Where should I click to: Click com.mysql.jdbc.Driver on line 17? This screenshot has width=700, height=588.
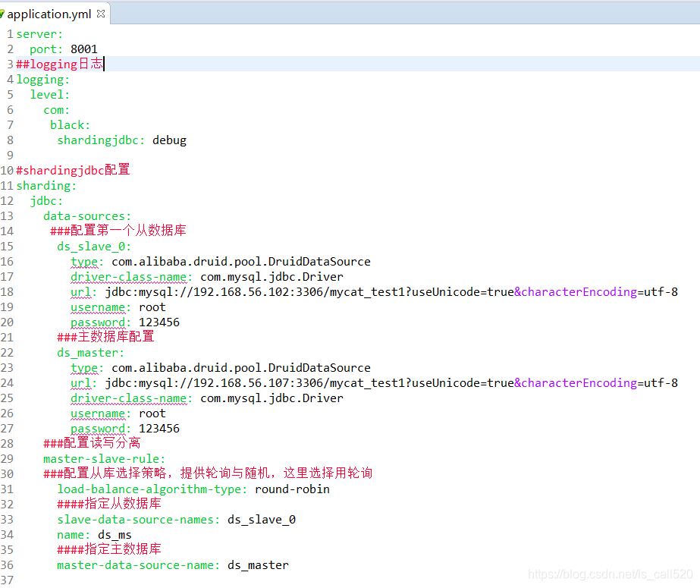[x=272, y=276]
